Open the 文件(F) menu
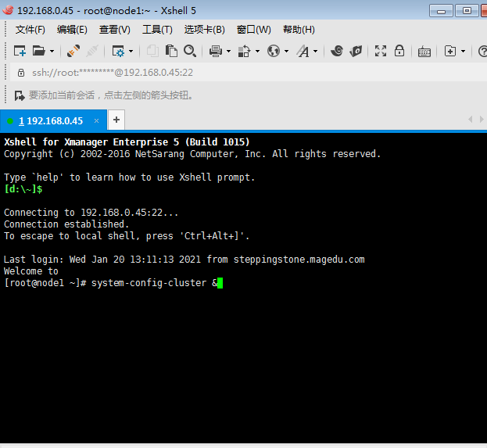The height and width of the screenshot is (448, 487). point(30,30)
